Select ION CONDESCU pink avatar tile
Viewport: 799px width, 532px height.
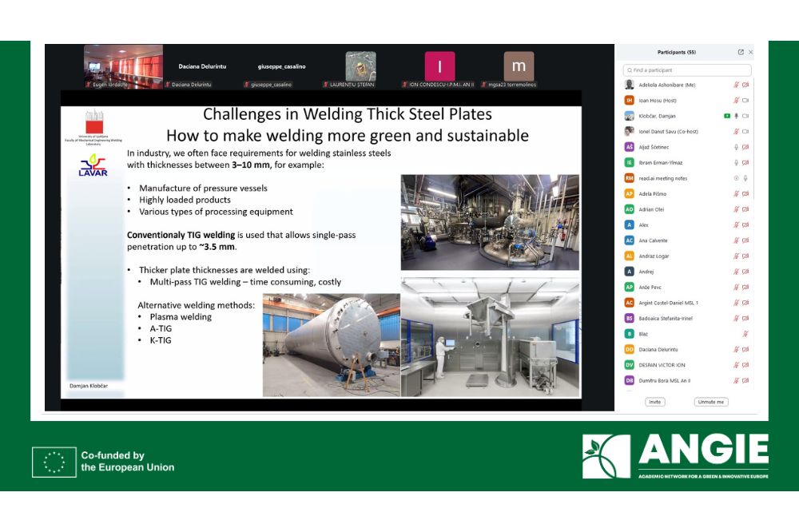(x=439, y=66)
